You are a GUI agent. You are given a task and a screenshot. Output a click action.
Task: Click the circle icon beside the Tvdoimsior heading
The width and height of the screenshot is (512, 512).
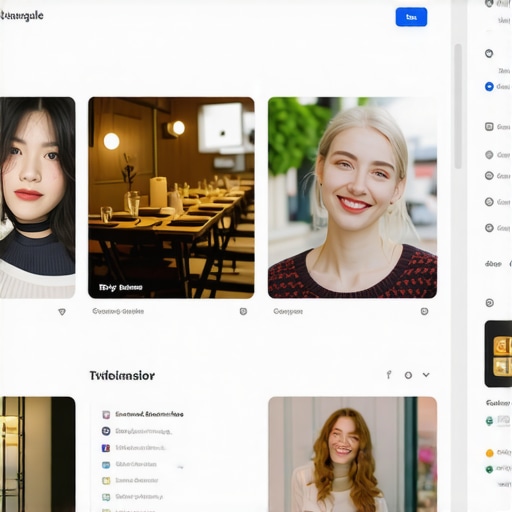(408, 375)
